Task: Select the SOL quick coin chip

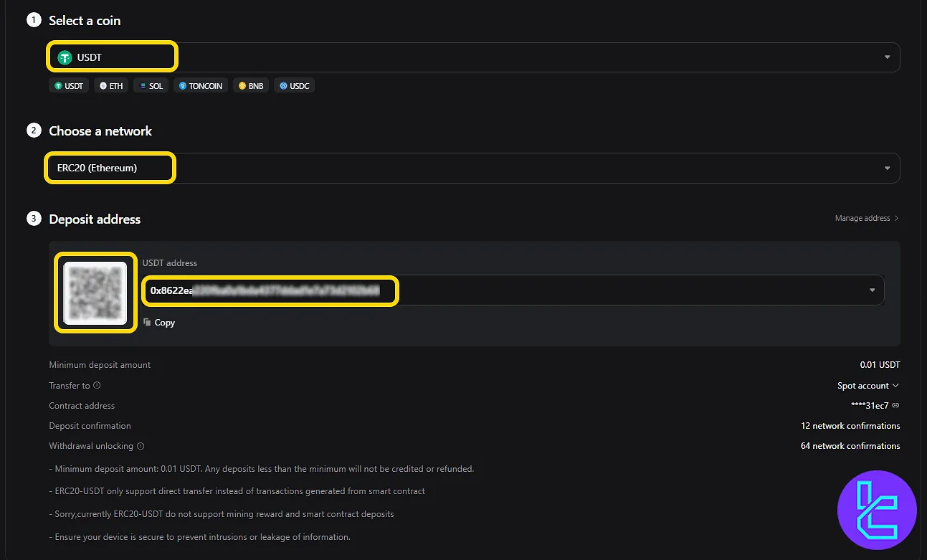Action: (x=151, y=86)
